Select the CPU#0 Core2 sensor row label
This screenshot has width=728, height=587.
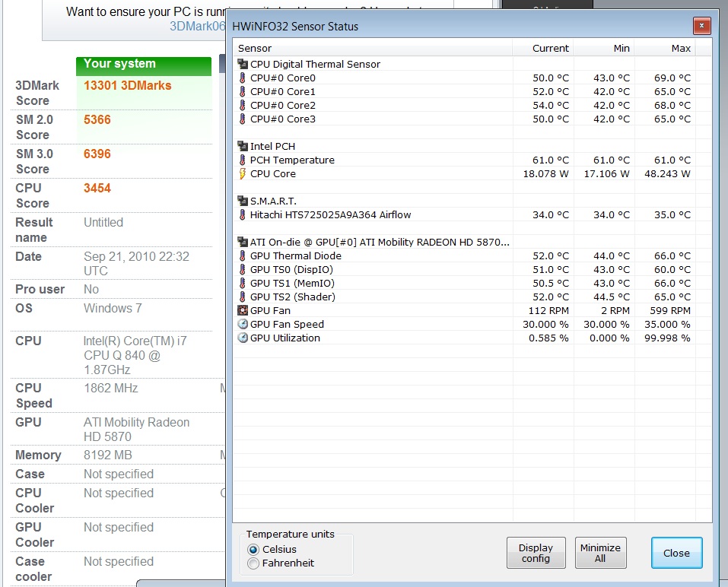pyautogui.click(x=283, y=106)
